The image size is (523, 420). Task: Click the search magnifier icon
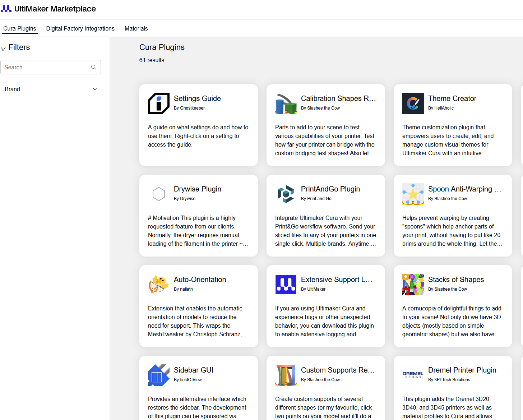click(x=93, y=67)
